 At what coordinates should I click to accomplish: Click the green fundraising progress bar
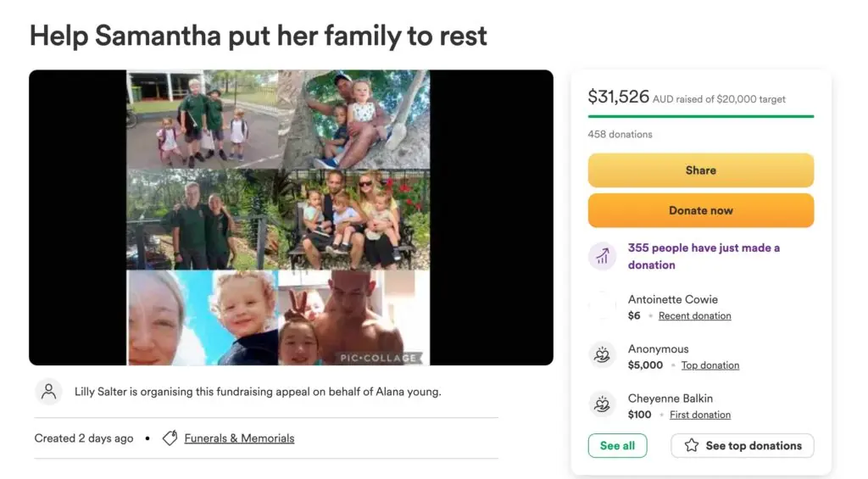click(700, 116)
